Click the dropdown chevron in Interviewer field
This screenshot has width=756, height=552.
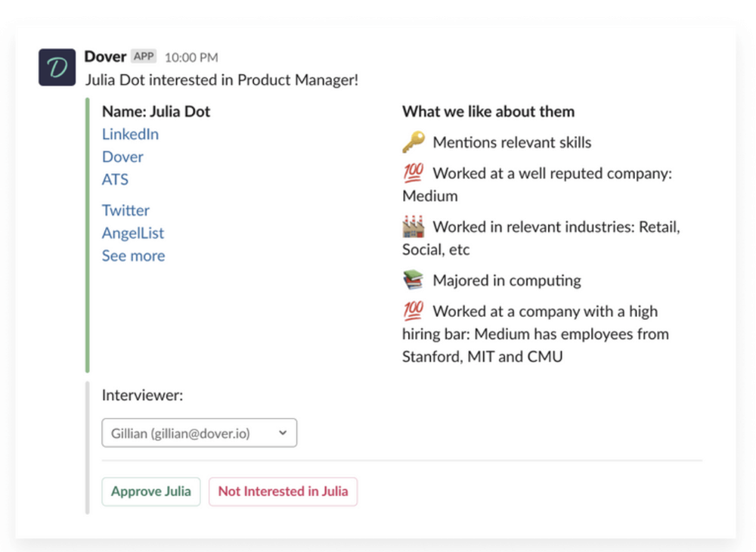tap(283, 433)
